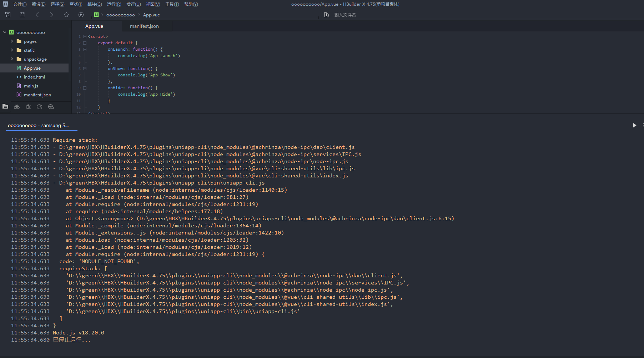
Task: Click the 'App Hide' console.log line
Action: coord(146,94)
